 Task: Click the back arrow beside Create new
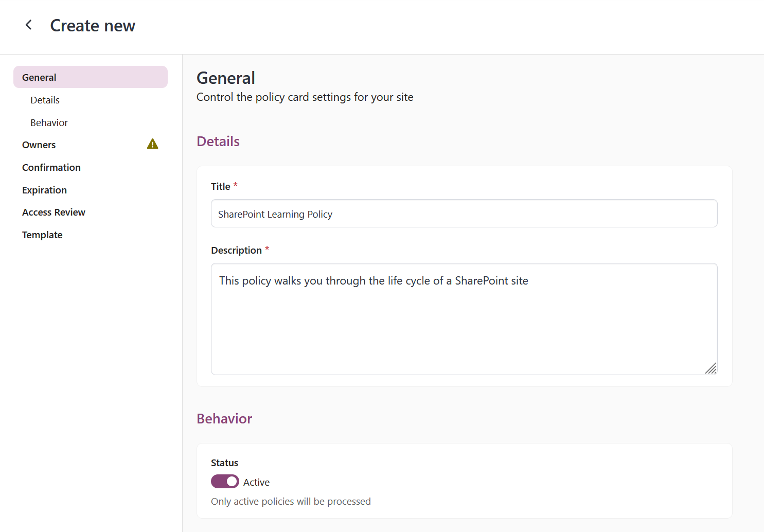click(29, 25)
